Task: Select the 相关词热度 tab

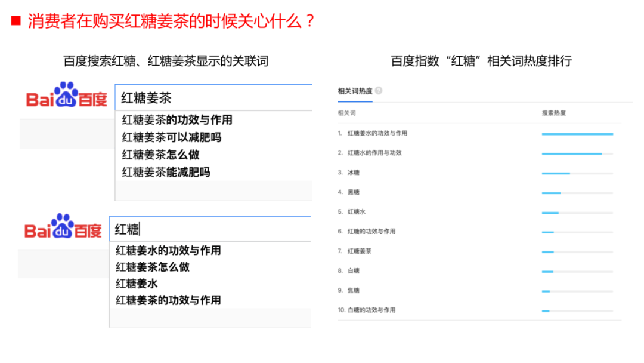Action: (355, 91)
